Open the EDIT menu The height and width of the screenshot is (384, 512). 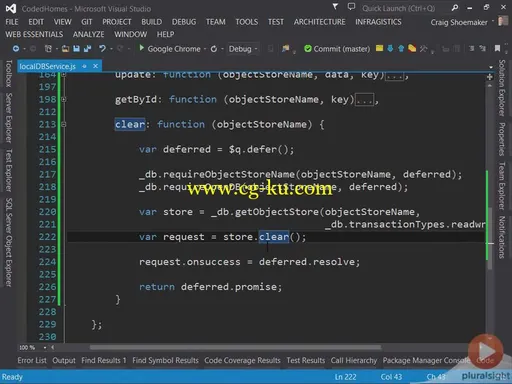click(36, 22)
